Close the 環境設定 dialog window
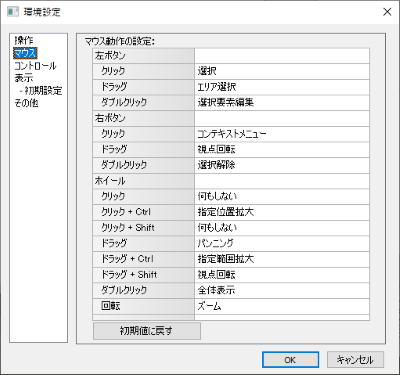 [387, 12]
